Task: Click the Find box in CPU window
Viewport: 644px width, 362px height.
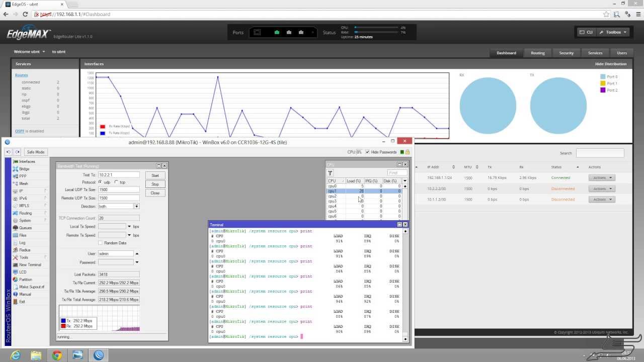Action: (396, 173)
